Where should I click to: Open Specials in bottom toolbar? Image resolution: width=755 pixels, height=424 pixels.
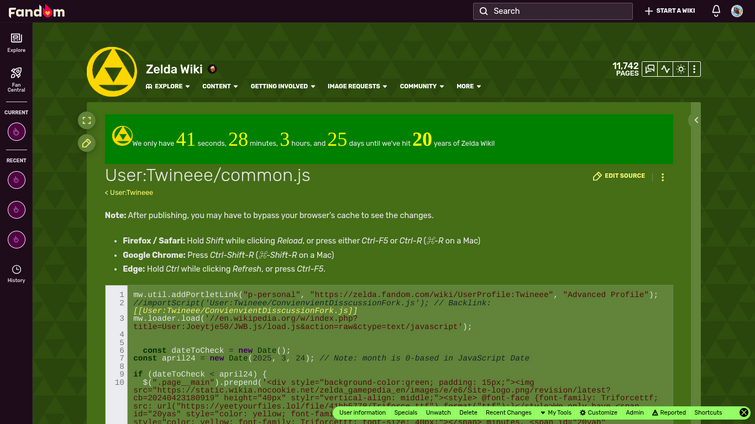(405, 412)
